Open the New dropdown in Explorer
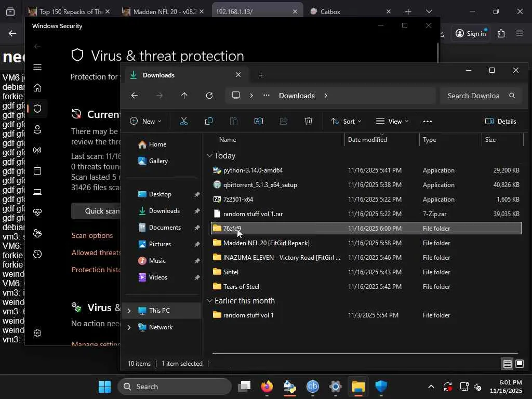 click(145, 122)
